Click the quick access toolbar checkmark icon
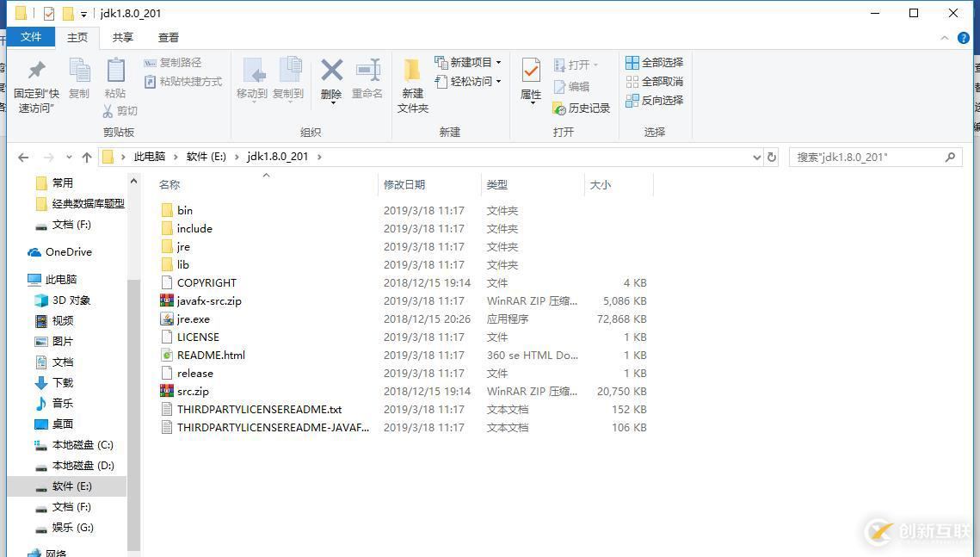Image resolution: width=980 pixels, height=557 pixels. pyautogui.click(x=49, y=13)
